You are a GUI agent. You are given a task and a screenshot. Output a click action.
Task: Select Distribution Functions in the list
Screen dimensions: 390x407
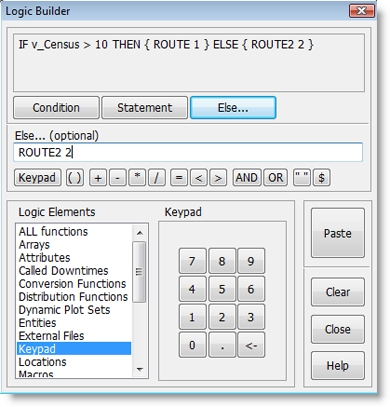tap(74, 296)
